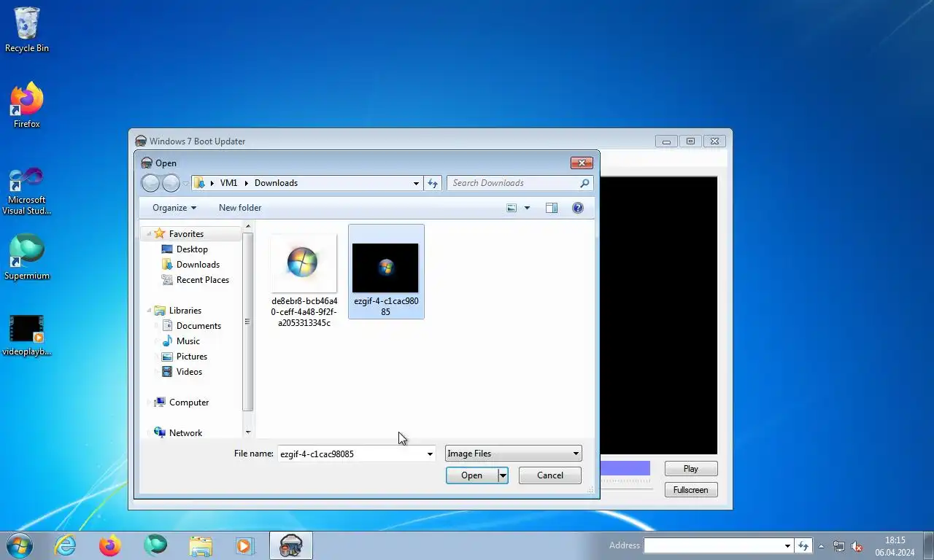
Task: Select the de8ebr8-bcb46a40 image thumbnail
Action: (304, 281)
